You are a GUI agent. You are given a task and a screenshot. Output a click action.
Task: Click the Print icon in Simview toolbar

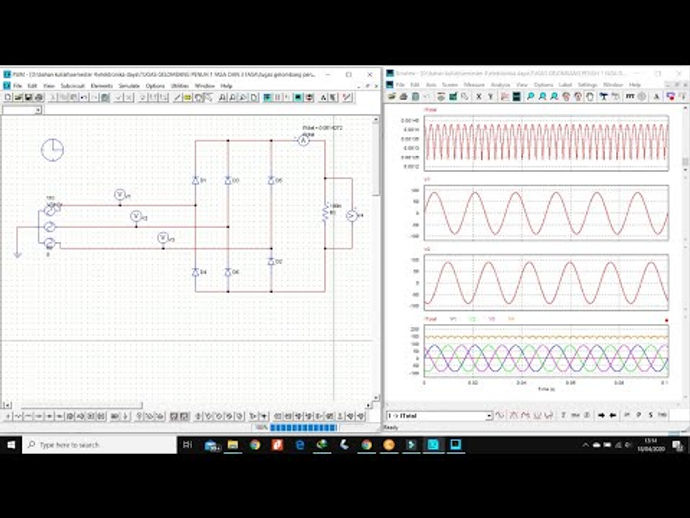404,96
